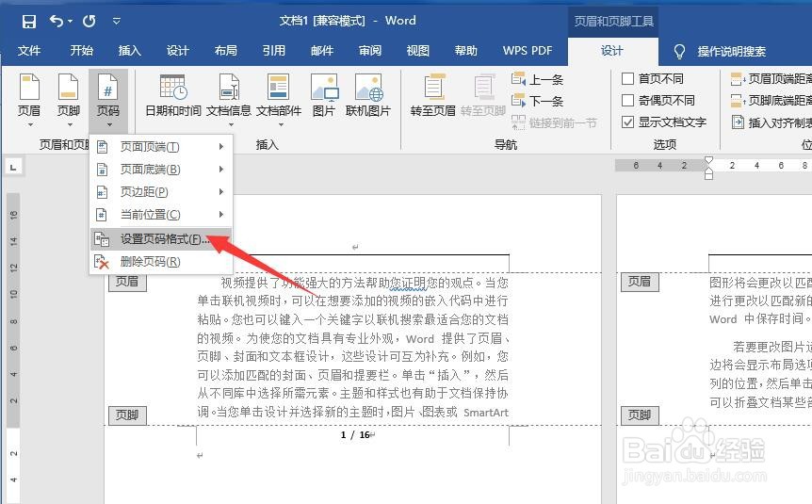Viewport: 812px width, 504px height.
Task: Click the second page 页眉 tag label
Action: (640, 282)
